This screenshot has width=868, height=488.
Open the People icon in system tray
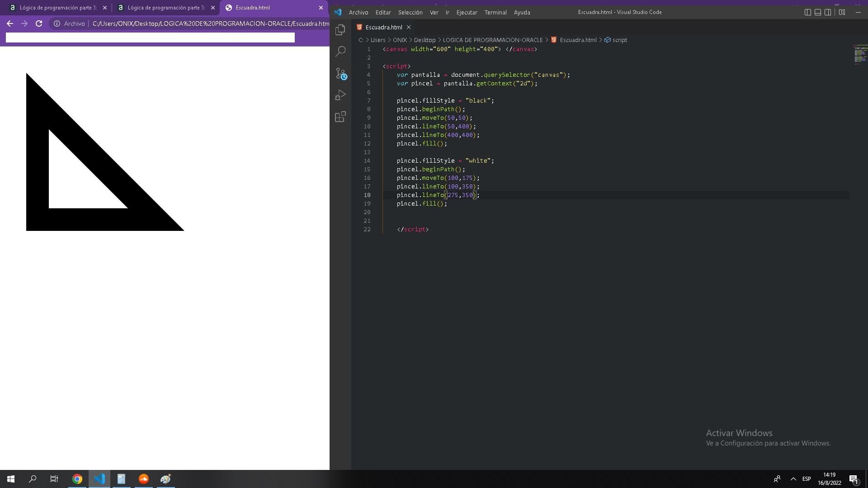point(777,479)
